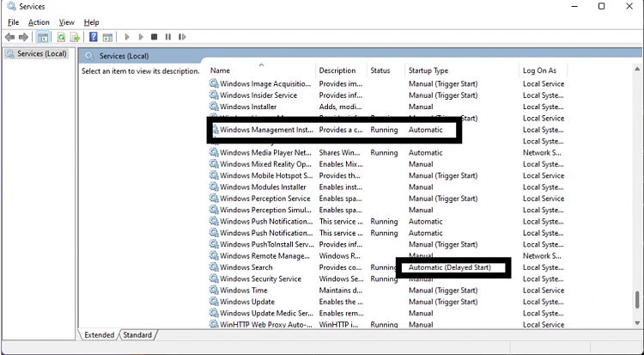Screen dimensions: 644x355
Task: Click gear icon next to Windows Security Service
Action: (214, 278)
